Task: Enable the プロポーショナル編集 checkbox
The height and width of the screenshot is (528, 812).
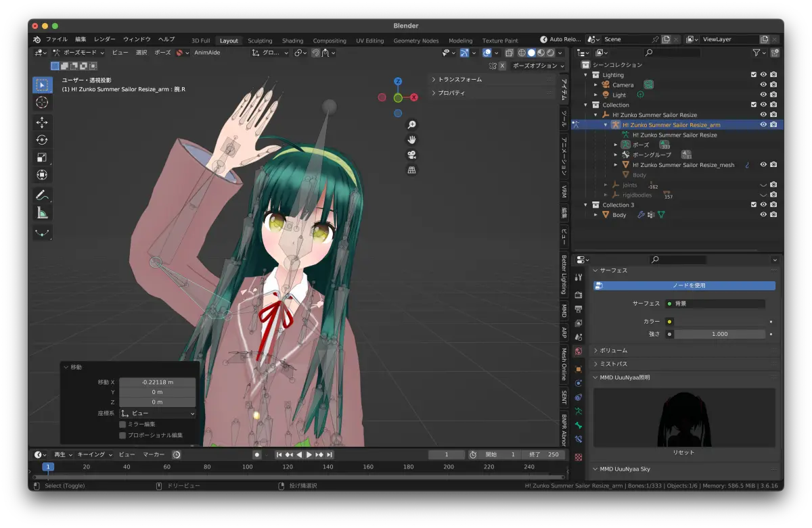Action: click(x=122, y=435)
